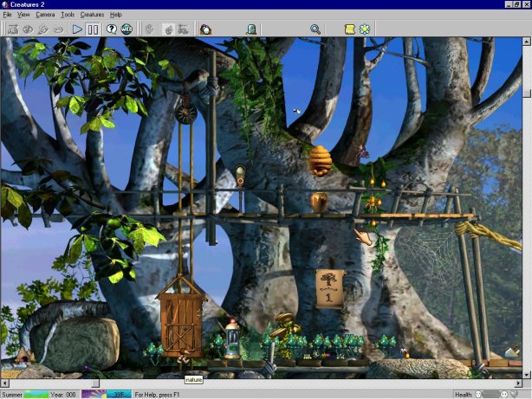Expand the View menu

point(23,15)
